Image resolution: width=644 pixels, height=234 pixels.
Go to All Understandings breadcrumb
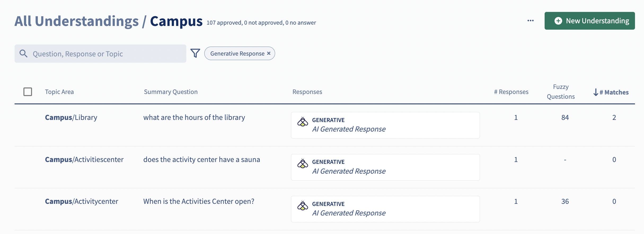tap(77, 21)
